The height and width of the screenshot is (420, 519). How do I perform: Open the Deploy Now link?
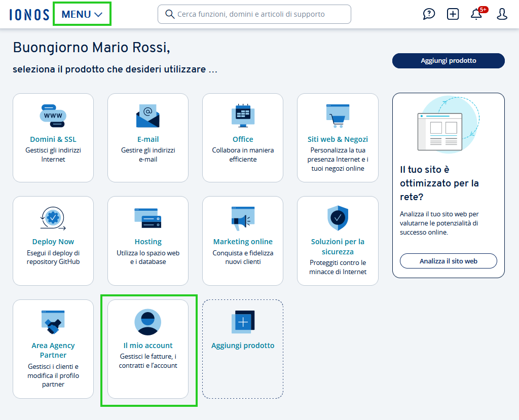coord(53,242)
